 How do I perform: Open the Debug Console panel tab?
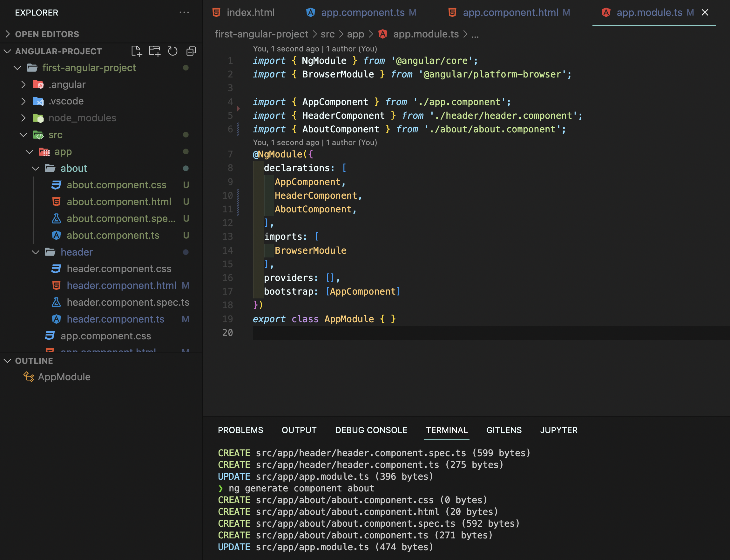(x=371, y=430)
